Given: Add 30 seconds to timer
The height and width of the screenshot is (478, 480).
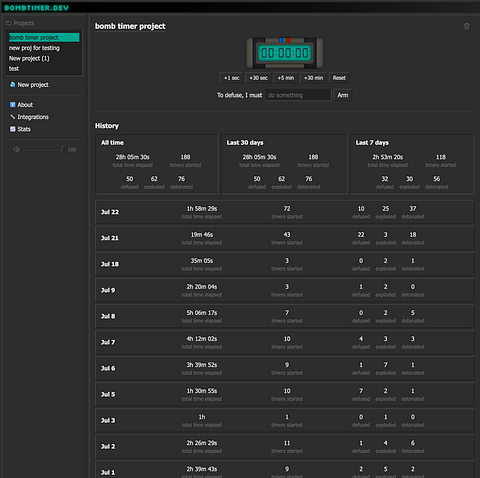Looking at the screenshot, I should click(x=258, y=78).
